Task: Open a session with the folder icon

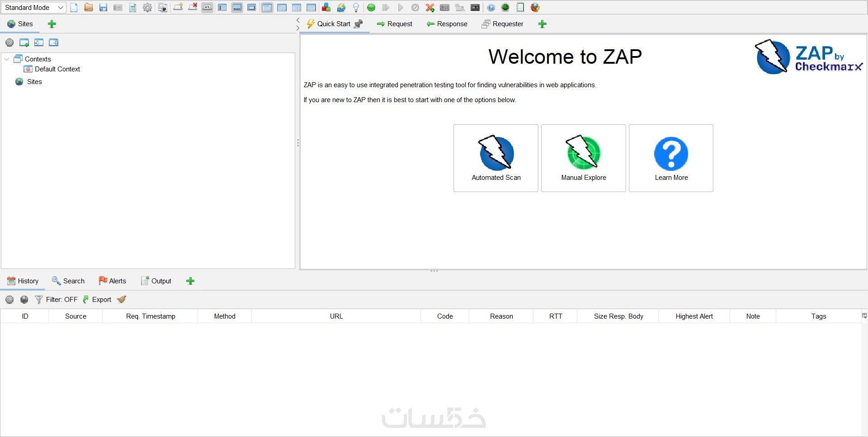Action: pos(89,8)
